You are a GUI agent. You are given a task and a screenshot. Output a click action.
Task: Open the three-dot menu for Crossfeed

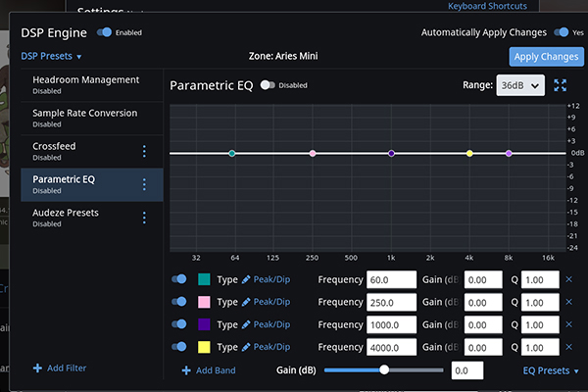(x=144, y=151)
